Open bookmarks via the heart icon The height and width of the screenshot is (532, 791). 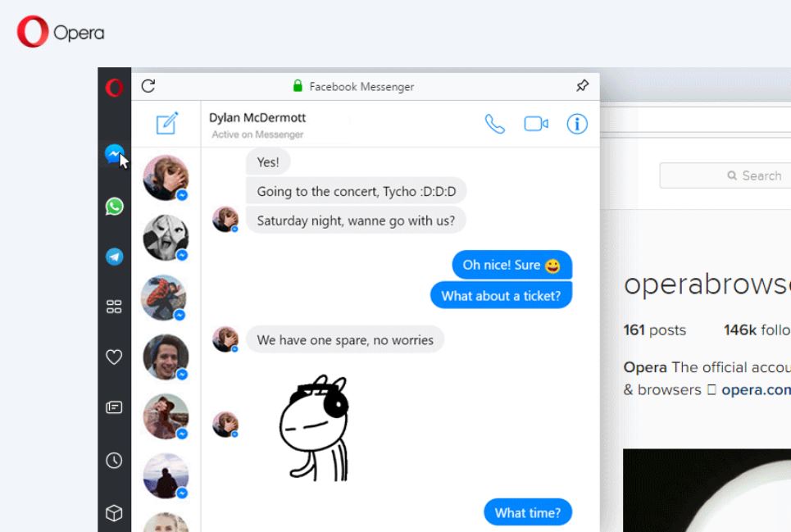click(114, 357)
